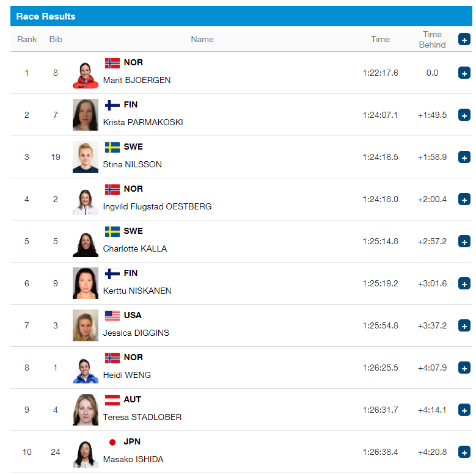Click Krista PARMAKOSKI portrait photo
This screenshot has height=475, width=476.
tap(86, 115)
